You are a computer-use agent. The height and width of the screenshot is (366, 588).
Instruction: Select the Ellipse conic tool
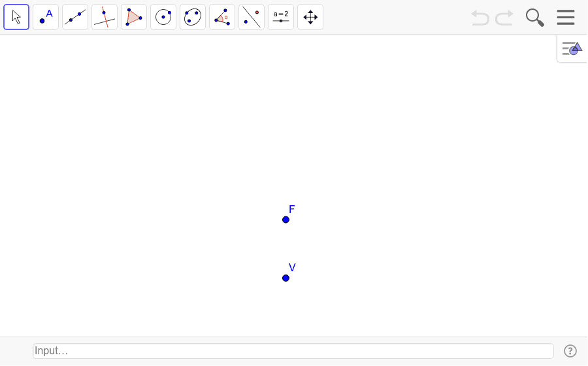pos(193,17)
